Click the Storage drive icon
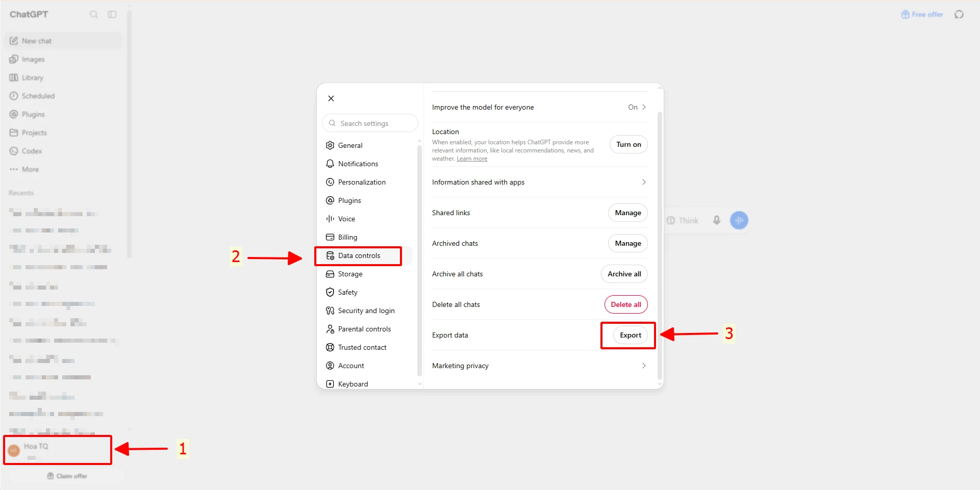The height and width of the screenshot is (490, 980). [330, 274]
